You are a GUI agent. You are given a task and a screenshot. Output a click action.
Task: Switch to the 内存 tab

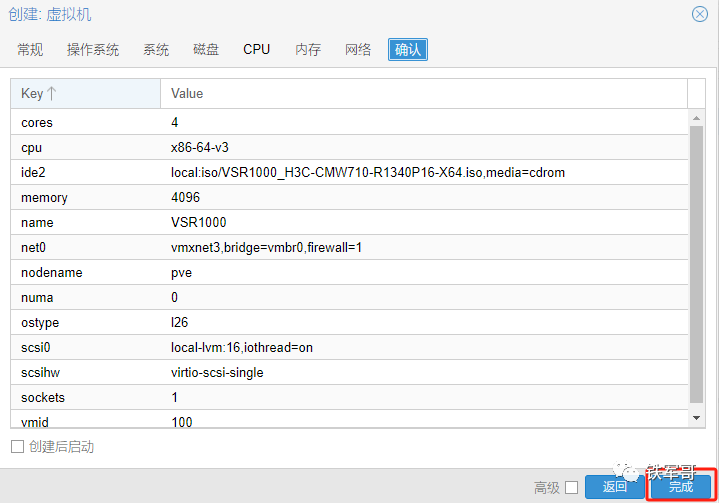308,50
